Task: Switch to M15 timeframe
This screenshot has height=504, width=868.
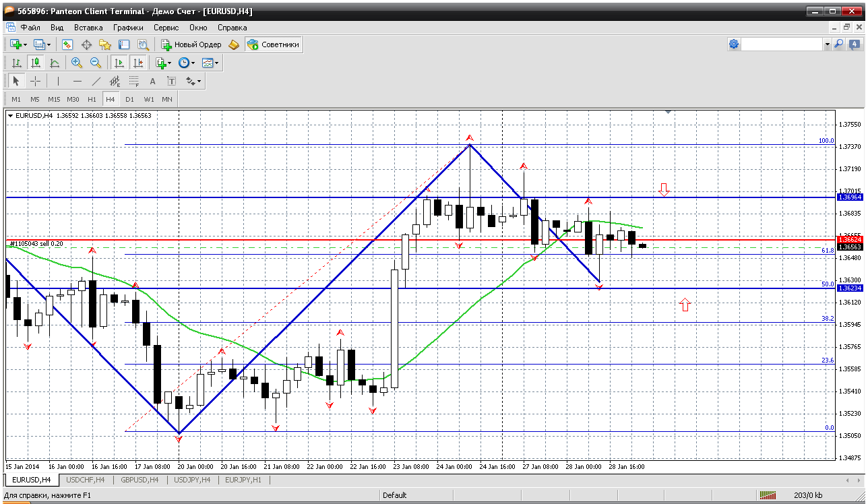Action: coord(54,99)
